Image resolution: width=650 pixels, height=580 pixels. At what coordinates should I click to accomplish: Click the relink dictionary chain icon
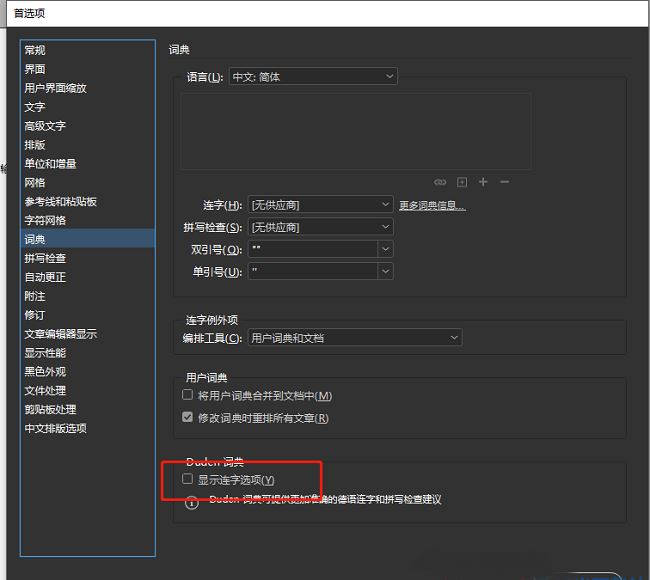point(440,182)
